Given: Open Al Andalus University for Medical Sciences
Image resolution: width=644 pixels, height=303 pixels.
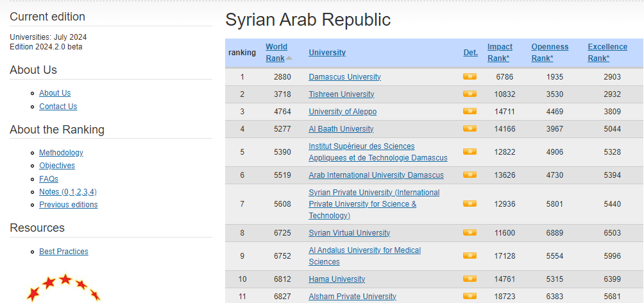Looking at the screenshot, I should tap(365, 255).
